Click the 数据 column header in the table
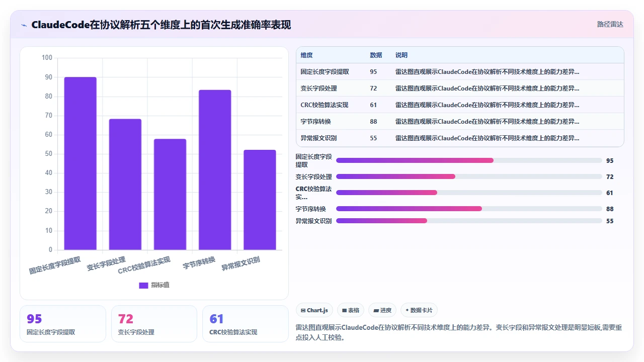Image resolution: width=644 pixels, height=362 pixels. (376, 55)
